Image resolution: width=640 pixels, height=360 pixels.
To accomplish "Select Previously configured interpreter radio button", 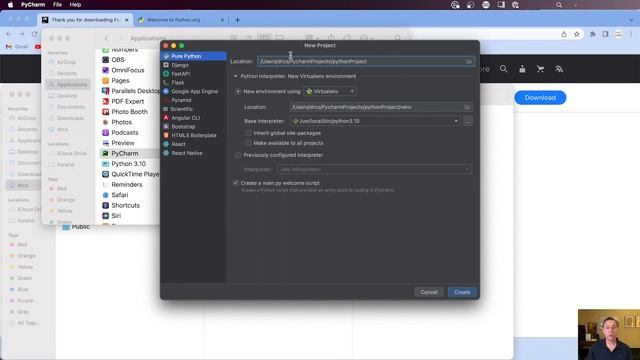I will click(238, 155).
